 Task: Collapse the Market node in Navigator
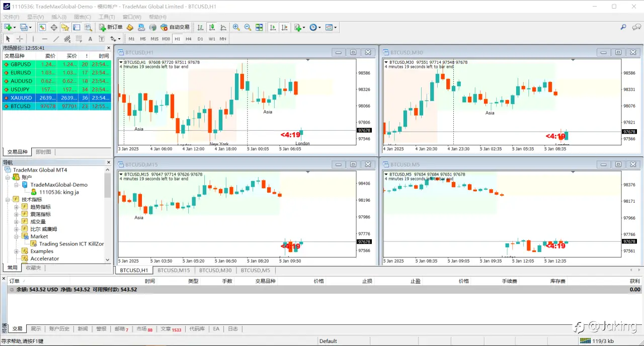(17, 236)
